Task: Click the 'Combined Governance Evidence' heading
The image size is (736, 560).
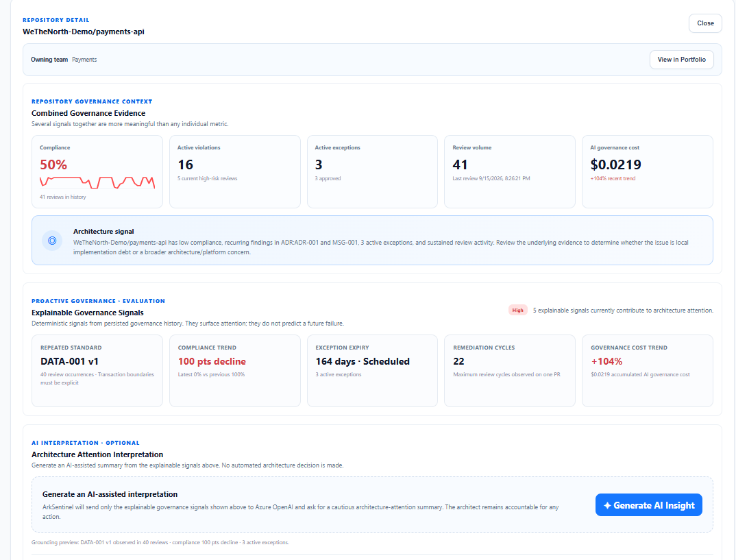Action: pos(88,113)
